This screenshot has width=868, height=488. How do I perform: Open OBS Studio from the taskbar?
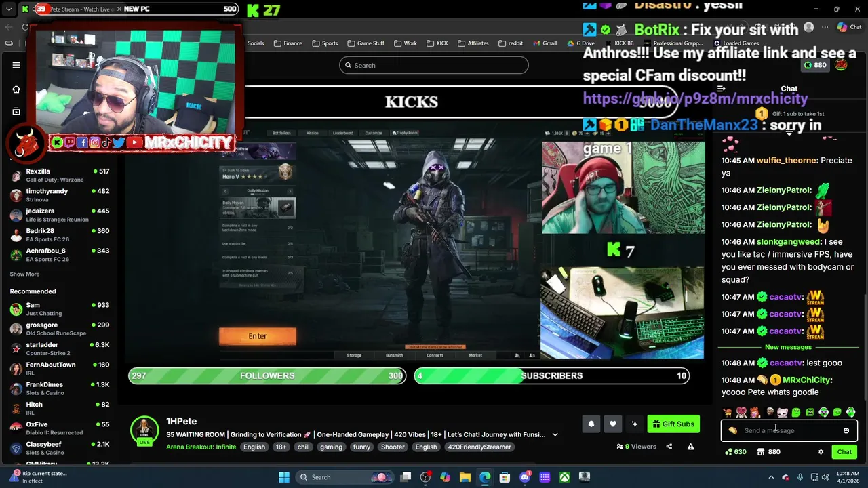coord(425,477)
